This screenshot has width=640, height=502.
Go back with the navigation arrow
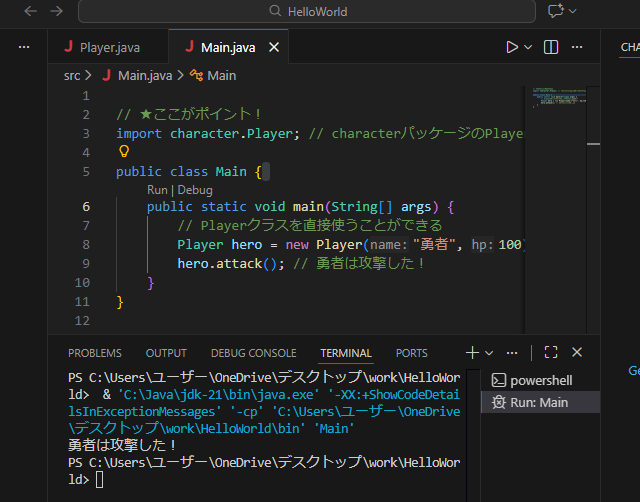click(x=30, y=11)
